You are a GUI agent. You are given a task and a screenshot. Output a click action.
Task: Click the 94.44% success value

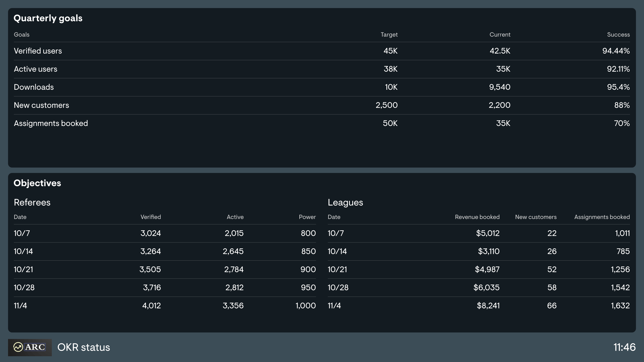(x=616, y=51)
